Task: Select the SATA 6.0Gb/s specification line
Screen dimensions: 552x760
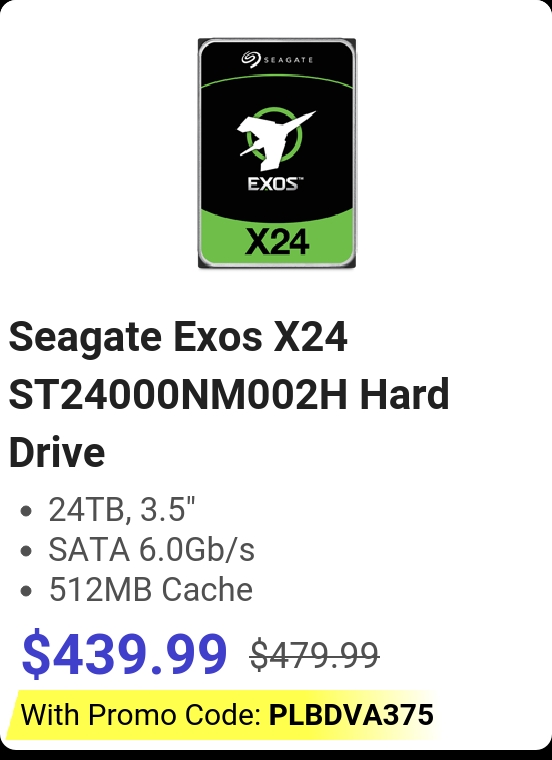Action: [x=151, y=549]
